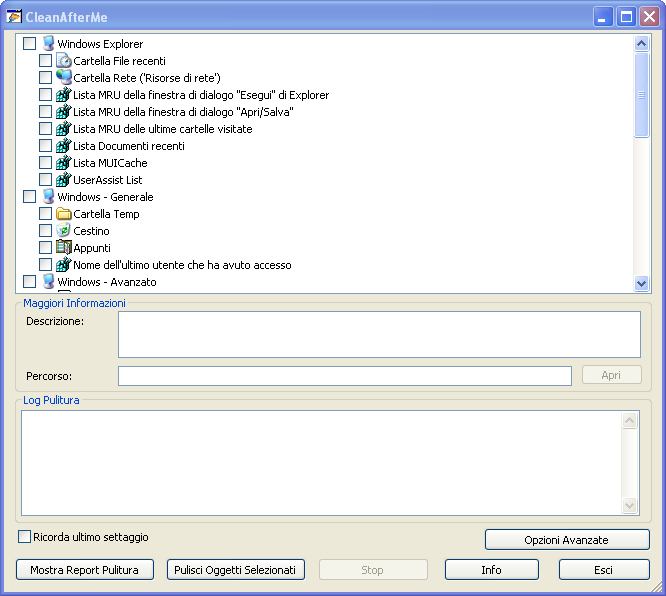Click the Windows - Generale computer icon
This screenshot has height=596, width=666.
tap(48, 196)
